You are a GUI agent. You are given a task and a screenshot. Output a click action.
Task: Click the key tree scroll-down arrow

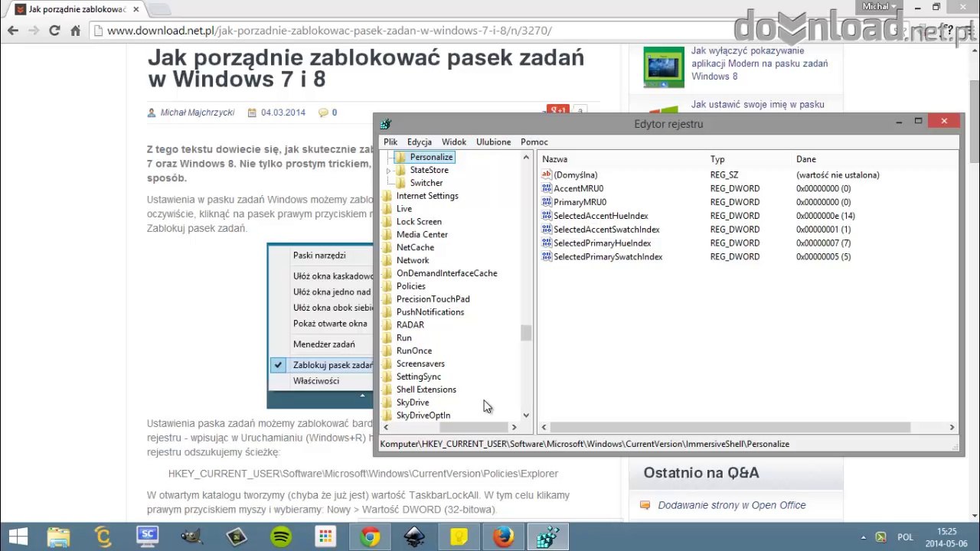[x=526, y=415]
